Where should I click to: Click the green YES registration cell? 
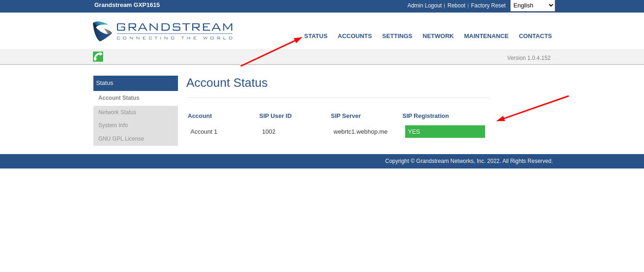(445, 131)
